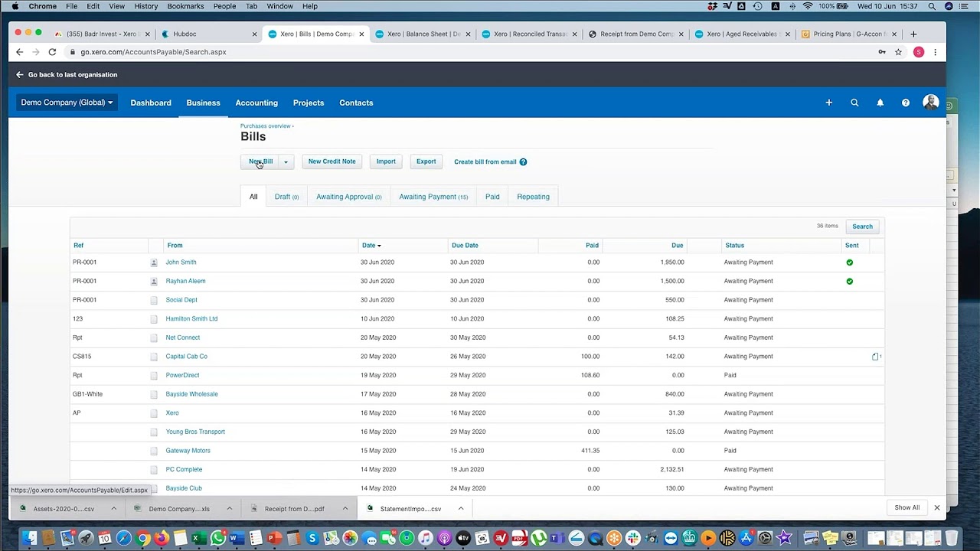Switch to the Hubdoc browser tab
Screen dimensions: 980x551
(207, 34)
